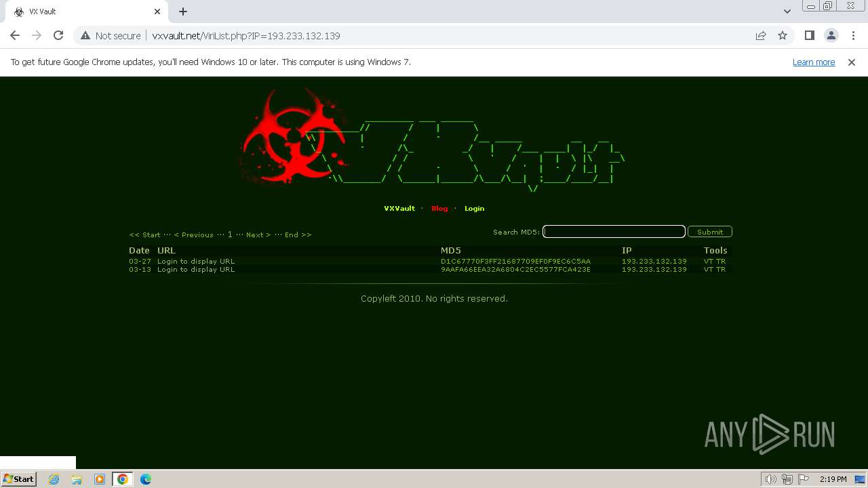Open the Not secure site info
Screen dimensions: 868x488
[111, 35]
